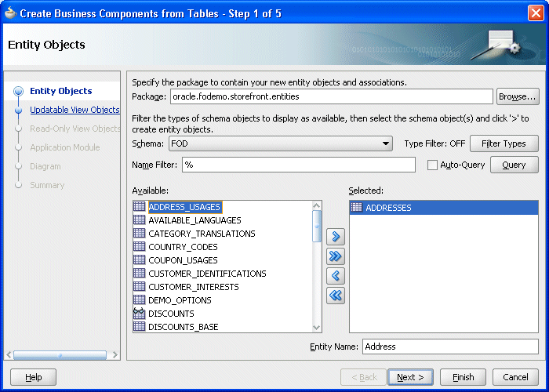Viewport: 549px width, 392px height.
Task: Click the table icon beside AVAILABLE_LANGUAGES
Action: coord(140,220)
